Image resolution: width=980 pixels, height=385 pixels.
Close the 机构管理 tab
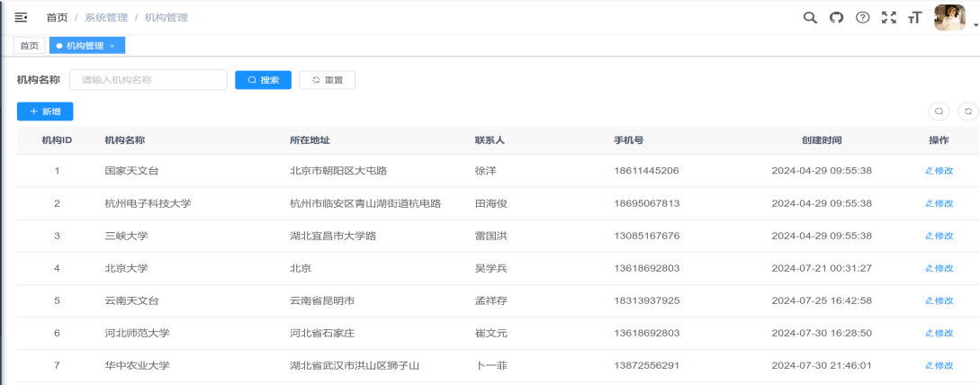coord(112,46)
